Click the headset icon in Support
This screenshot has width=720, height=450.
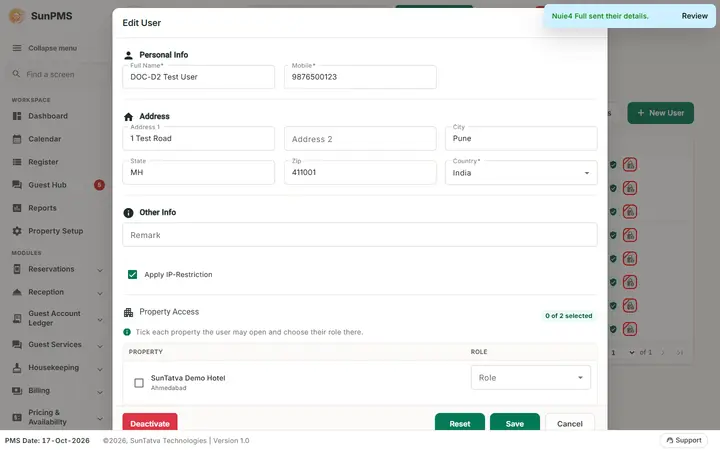(x=669, y=440)
